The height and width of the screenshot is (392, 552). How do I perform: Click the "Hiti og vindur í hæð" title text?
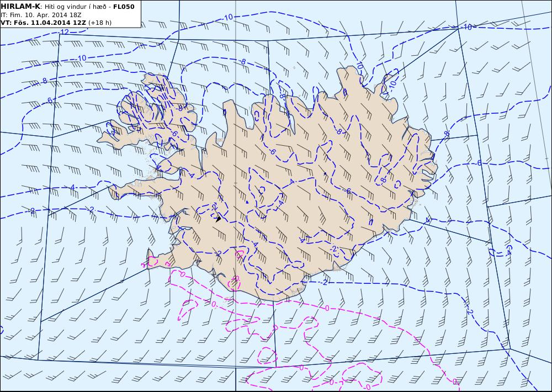[77, 7]
